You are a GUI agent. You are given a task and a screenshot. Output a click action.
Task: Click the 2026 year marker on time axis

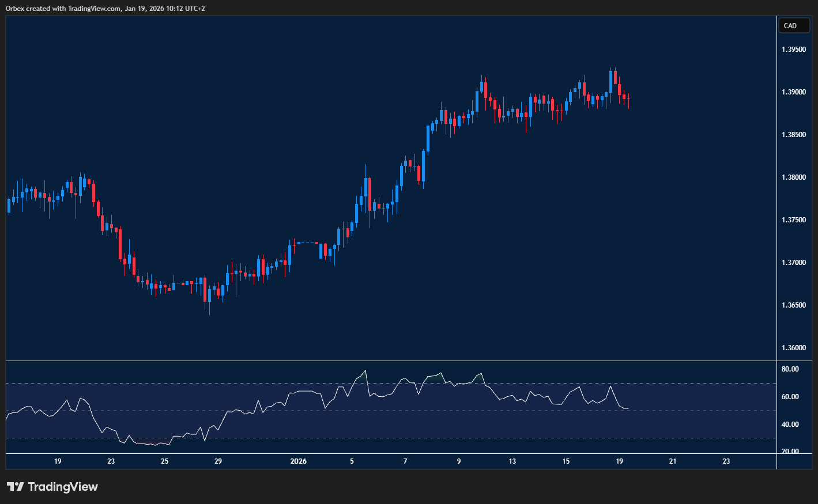(299, 461)
